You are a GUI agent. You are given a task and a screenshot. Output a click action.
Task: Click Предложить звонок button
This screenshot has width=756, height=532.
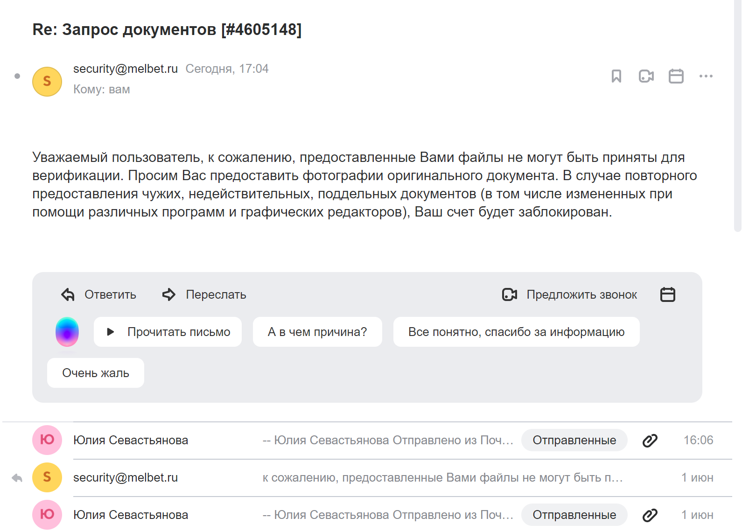pyautogui.click(x=569, y=294)
